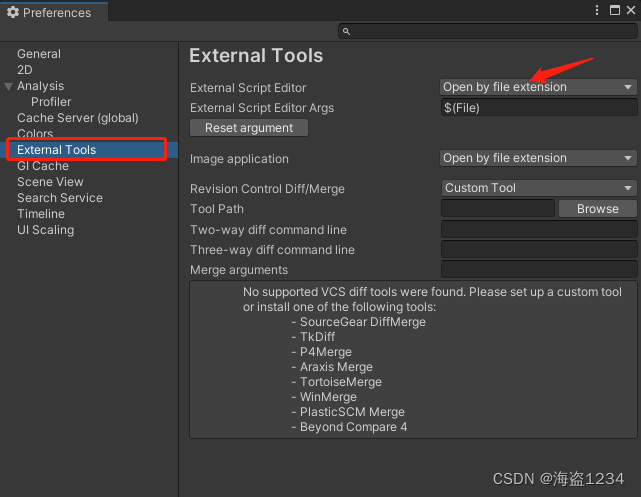Browse for diff tool path

click(597, 209)
